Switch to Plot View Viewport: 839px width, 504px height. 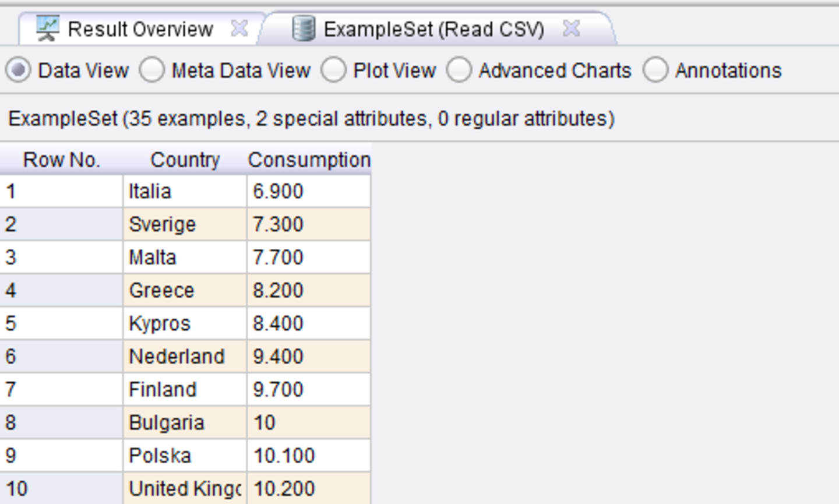334,71
